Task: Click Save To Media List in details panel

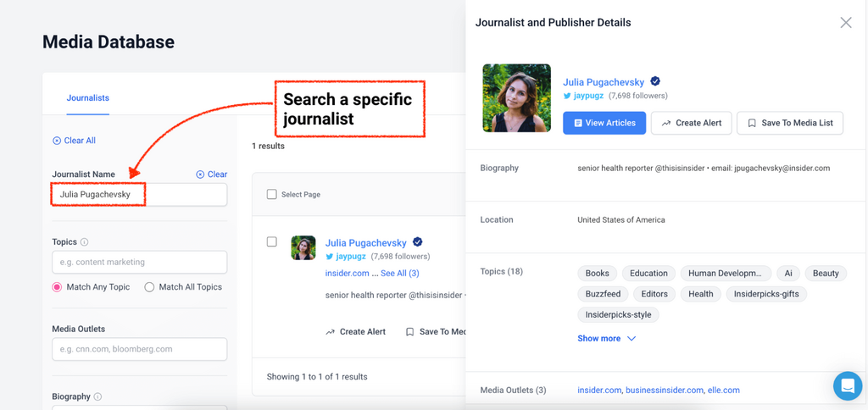Action: pos(789,123)
